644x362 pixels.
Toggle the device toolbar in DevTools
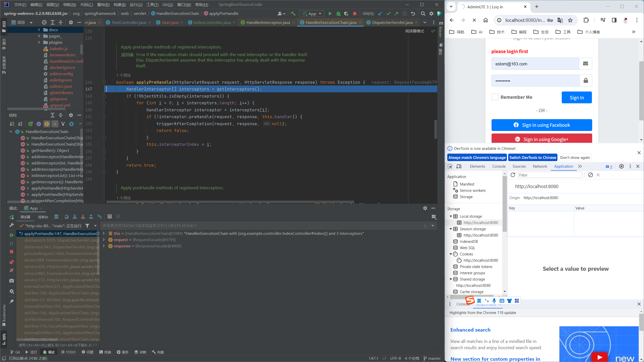tap(459, 166)
